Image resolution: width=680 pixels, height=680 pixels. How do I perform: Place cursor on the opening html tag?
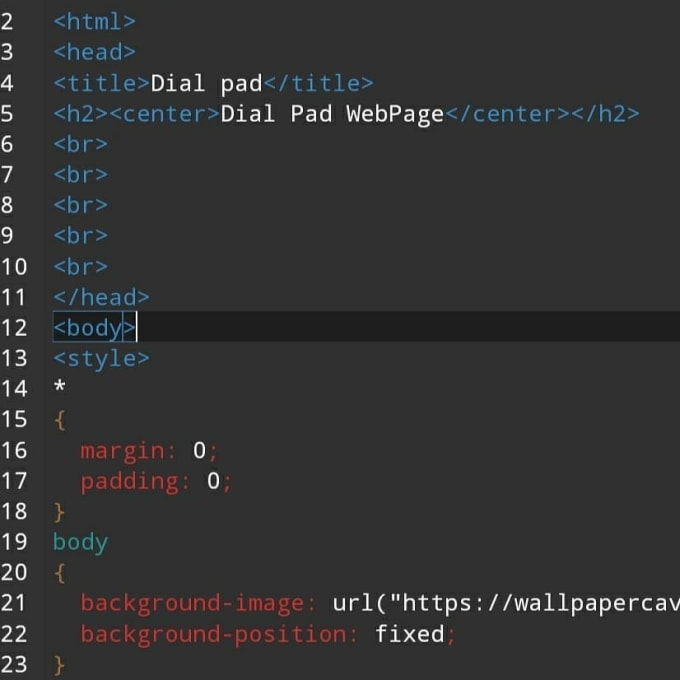pos(94,21)
